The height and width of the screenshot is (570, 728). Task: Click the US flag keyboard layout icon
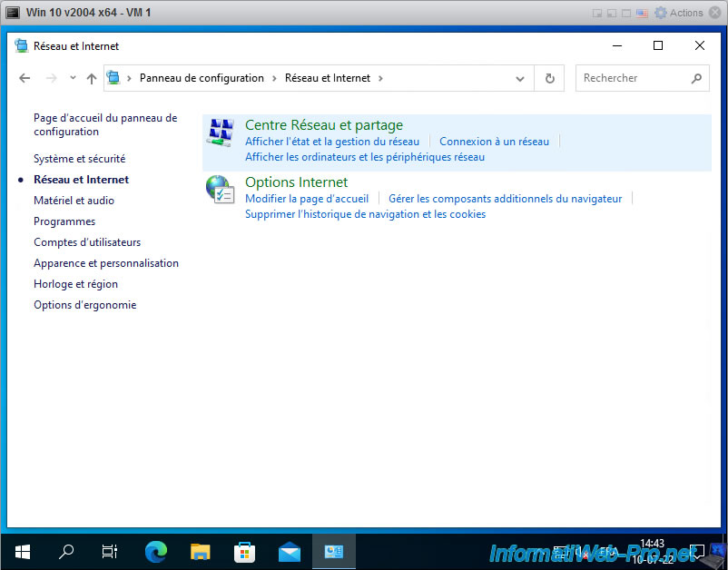(642, 13)
